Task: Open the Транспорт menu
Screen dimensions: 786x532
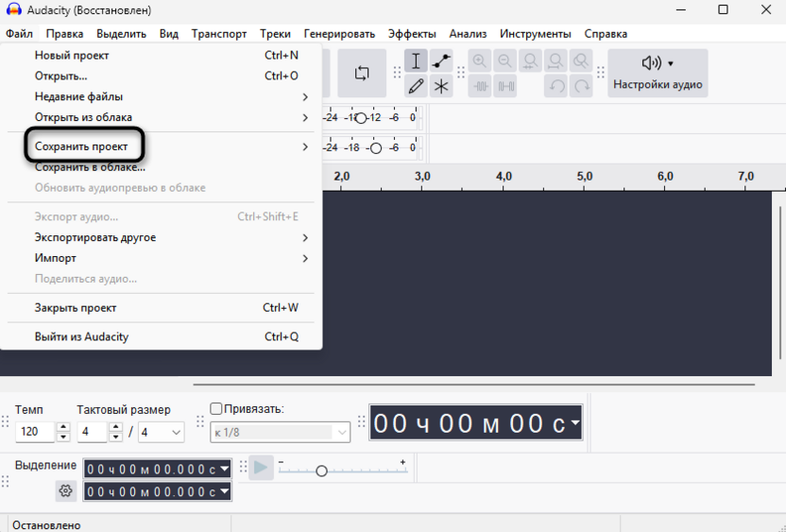Action: tap(219, 34)
